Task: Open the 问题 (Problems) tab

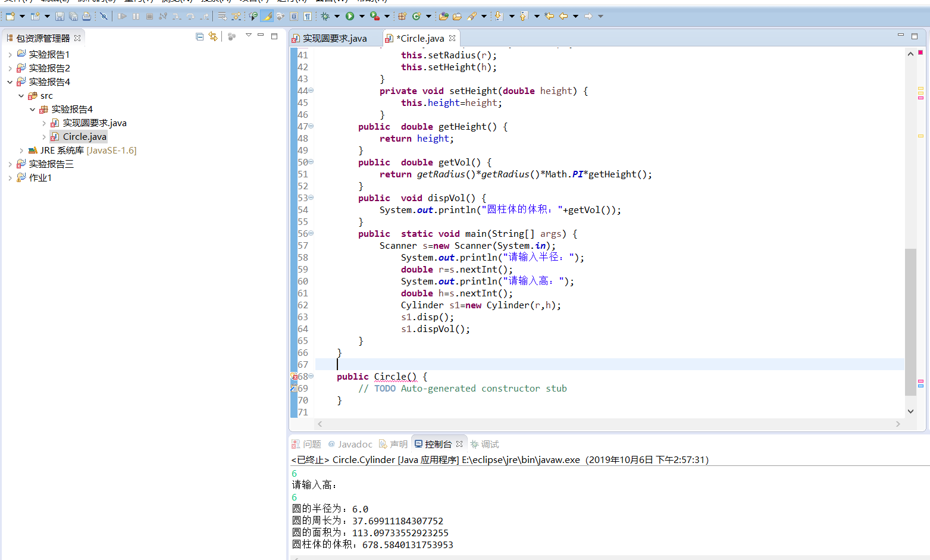Action: coord(306,444)
